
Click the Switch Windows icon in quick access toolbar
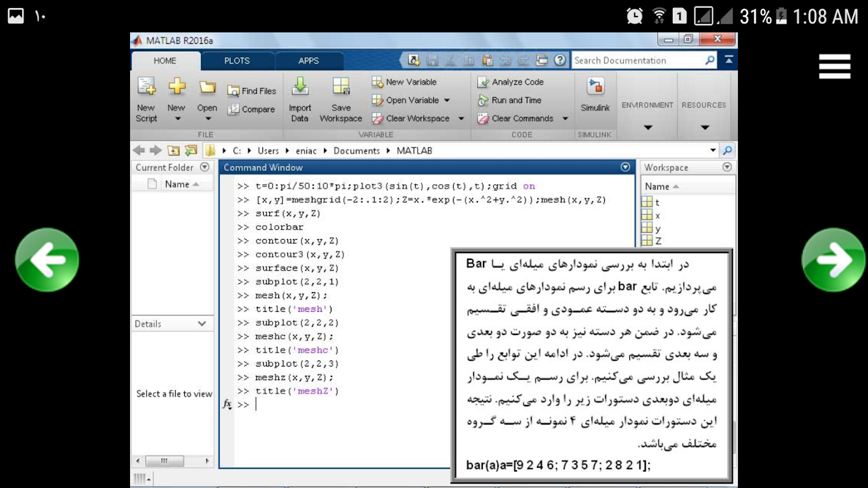point(541,60)
